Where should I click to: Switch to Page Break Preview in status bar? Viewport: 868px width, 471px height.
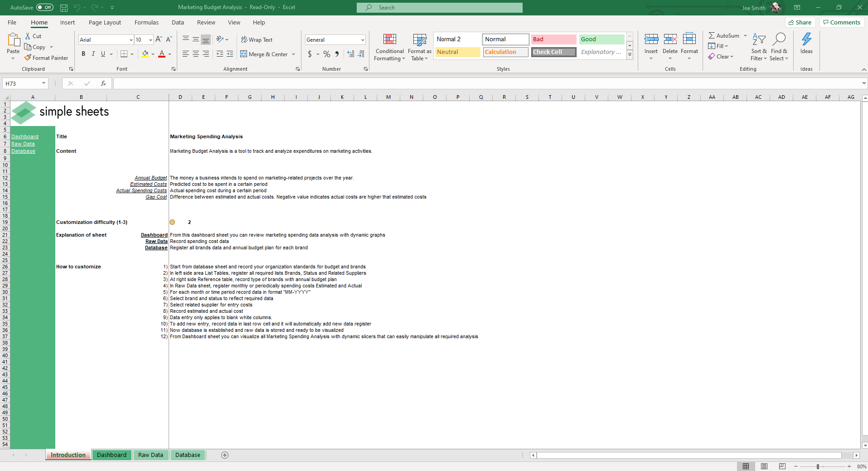[782, 466]
